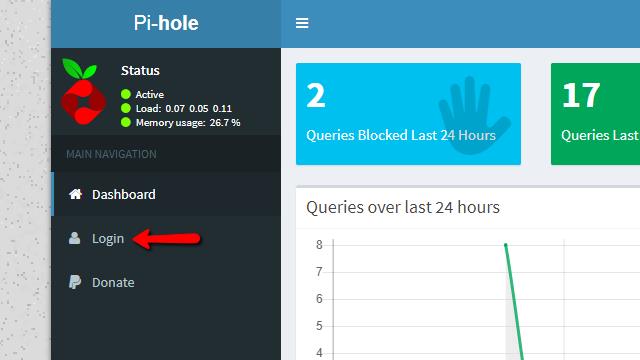Click the number 2 on blue card
Image resolution: width=640 pixels, height=360 pixels.
pos(316,96)
